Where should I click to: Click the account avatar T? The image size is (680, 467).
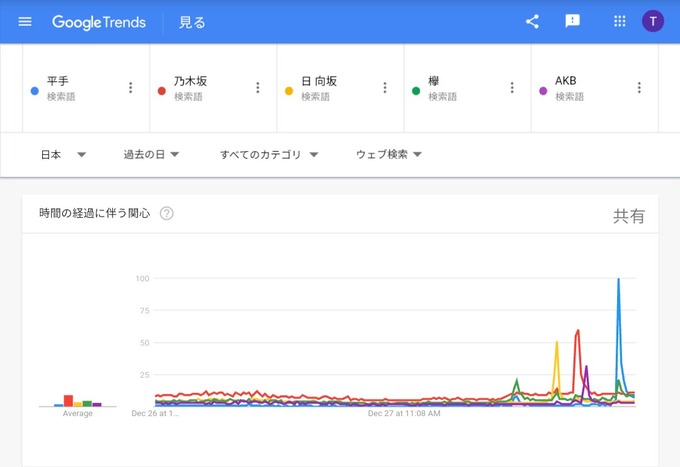click(x=653, y=22)
